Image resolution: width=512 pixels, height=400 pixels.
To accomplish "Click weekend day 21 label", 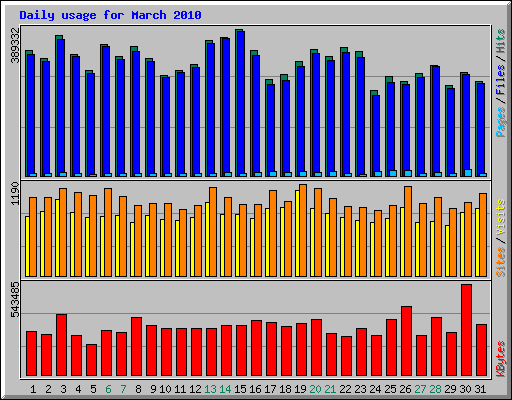I will 330,389.
